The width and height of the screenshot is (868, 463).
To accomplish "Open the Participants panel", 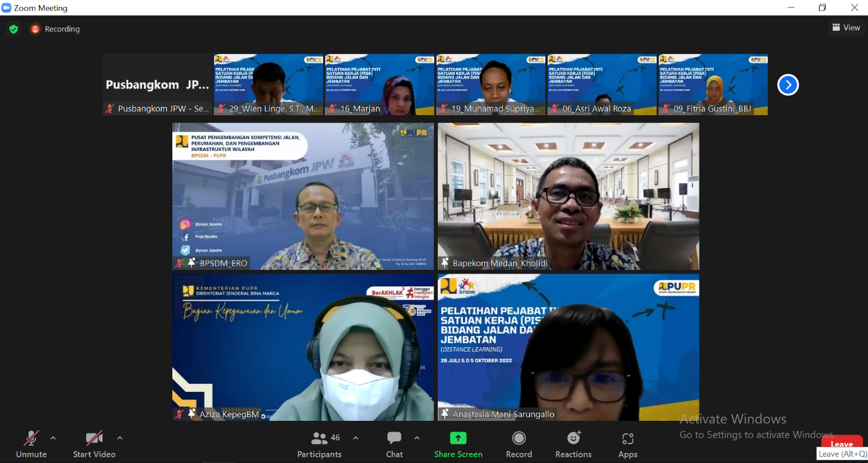I will (320, 443).
